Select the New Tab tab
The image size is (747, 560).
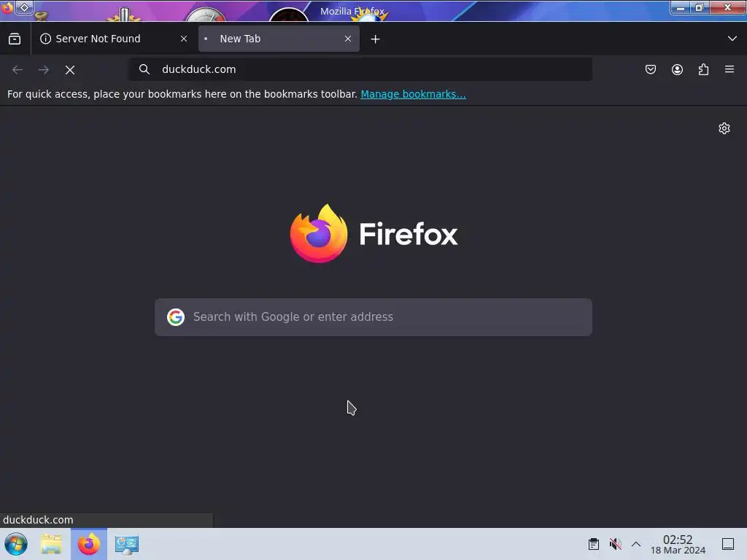(279, 39)
